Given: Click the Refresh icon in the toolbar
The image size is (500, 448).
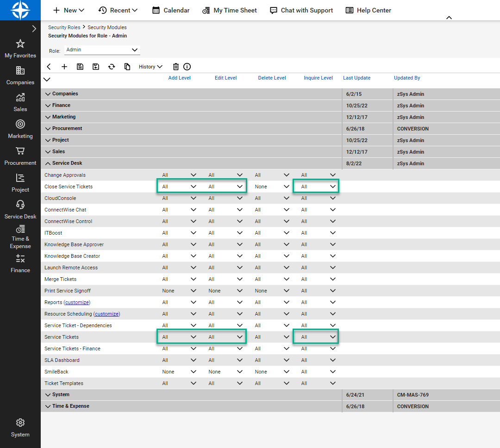Looking at the screenshot, I should [112, 67].
